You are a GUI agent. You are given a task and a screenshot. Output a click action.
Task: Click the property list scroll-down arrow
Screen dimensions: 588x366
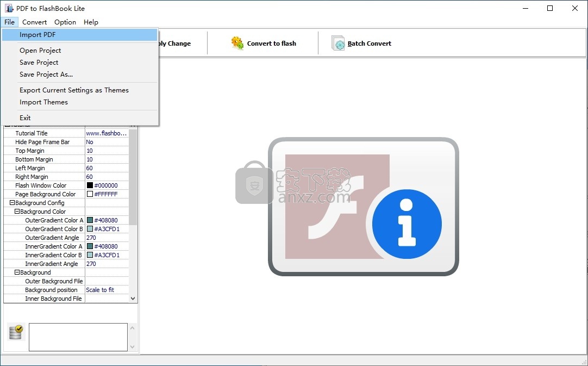(133, 299)
